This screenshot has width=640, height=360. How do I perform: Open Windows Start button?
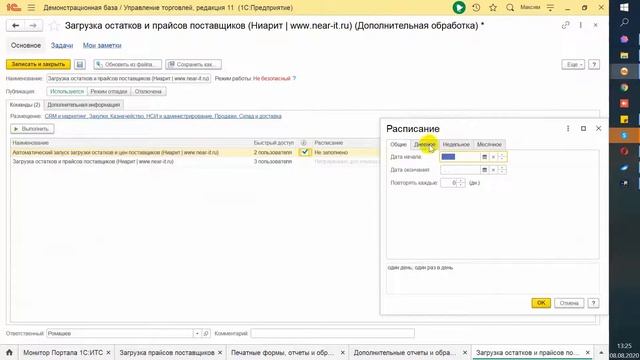(624, 7)
